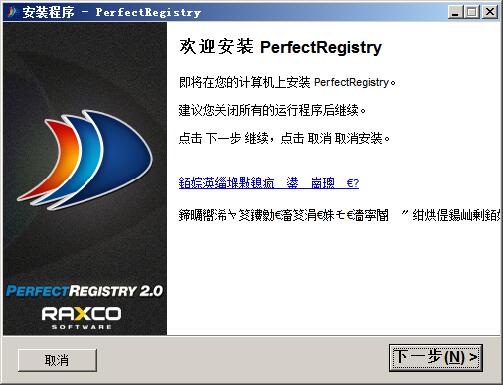
Task: Click the text 即将在您的计算机上安装 PerfectRegistry
Action: point(287,82)
